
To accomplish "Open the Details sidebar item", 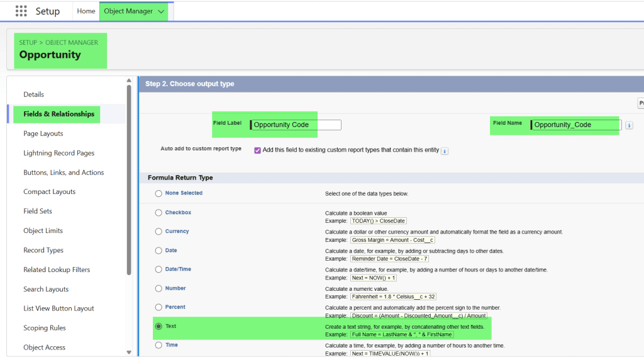I will 34,94.
